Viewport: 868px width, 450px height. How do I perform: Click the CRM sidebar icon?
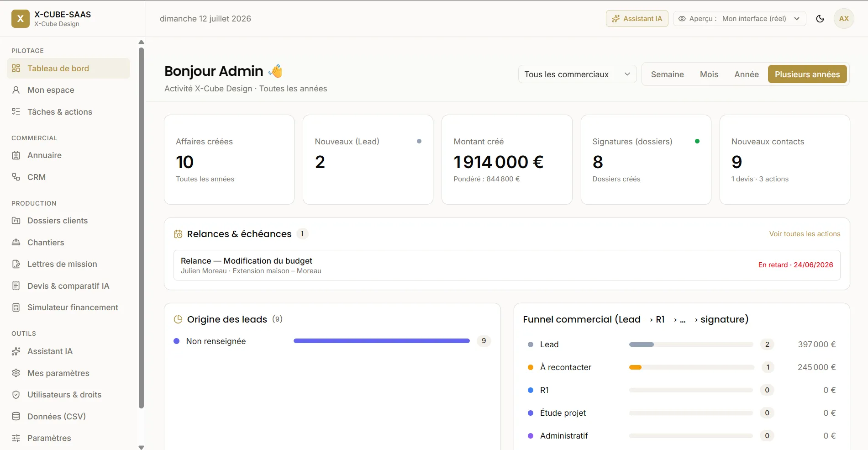point(16,177)
